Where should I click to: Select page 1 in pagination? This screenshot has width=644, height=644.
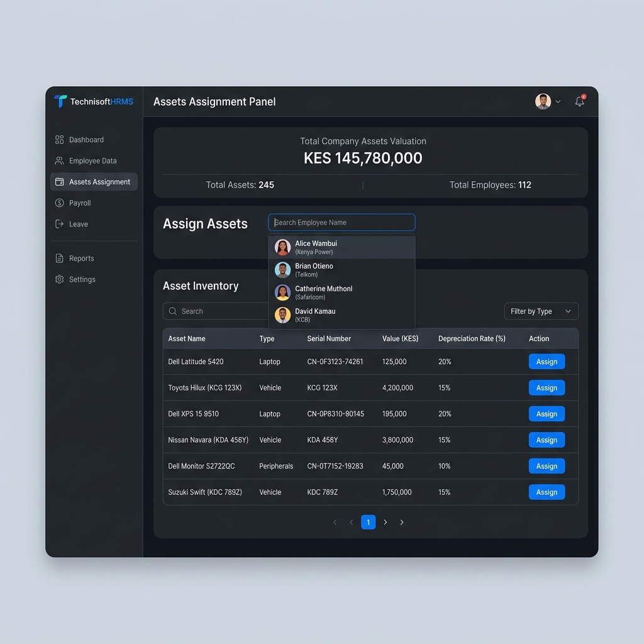tap(368, 522)
